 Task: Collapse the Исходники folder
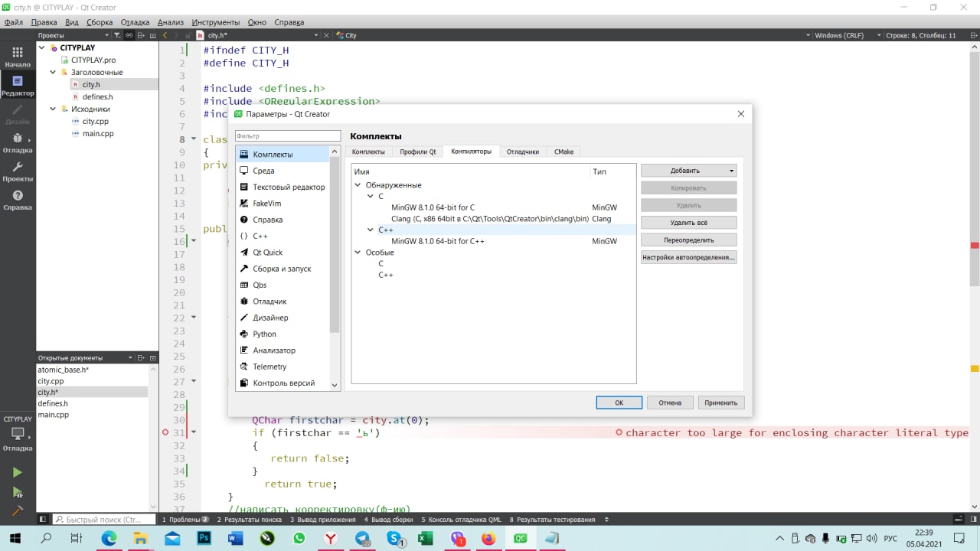(54, 109)
